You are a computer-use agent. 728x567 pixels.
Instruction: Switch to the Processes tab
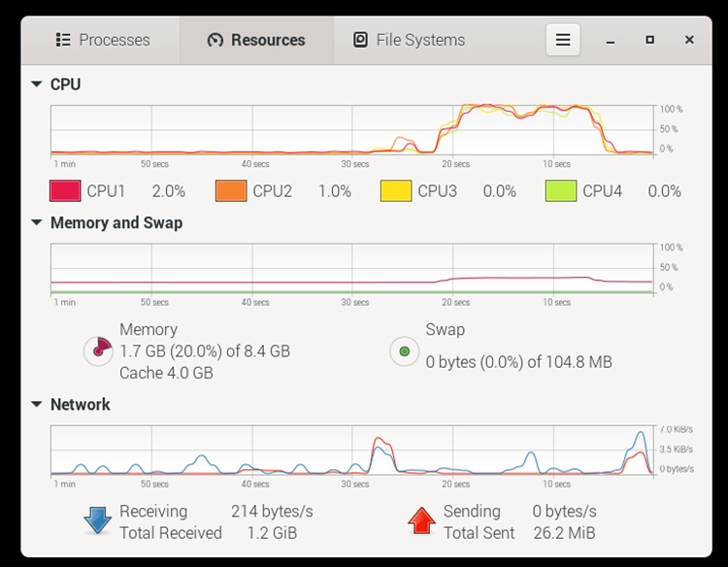(101, 41)
